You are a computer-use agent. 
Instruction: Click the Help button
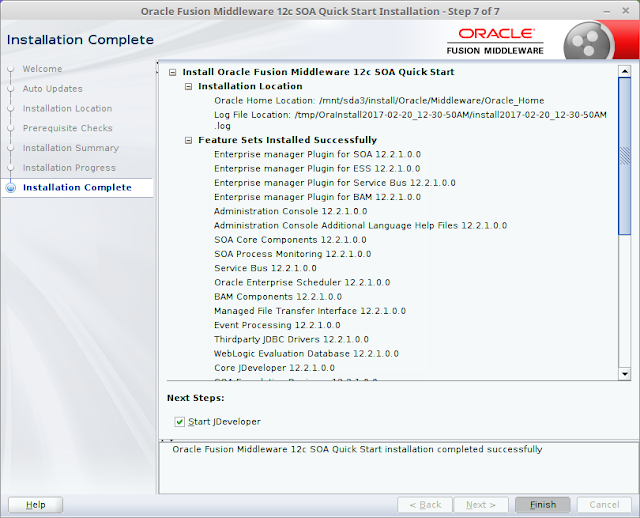[36, 505]
